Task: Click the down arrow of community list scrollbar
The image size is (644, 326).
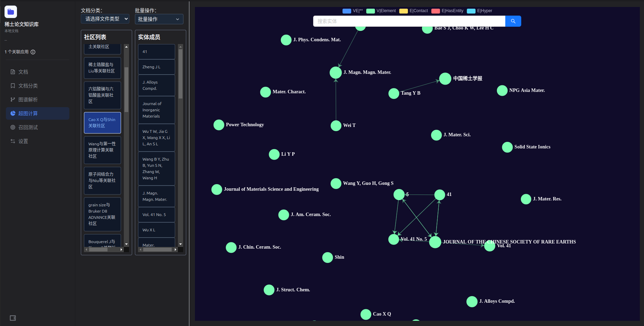Action: (127, 244)
